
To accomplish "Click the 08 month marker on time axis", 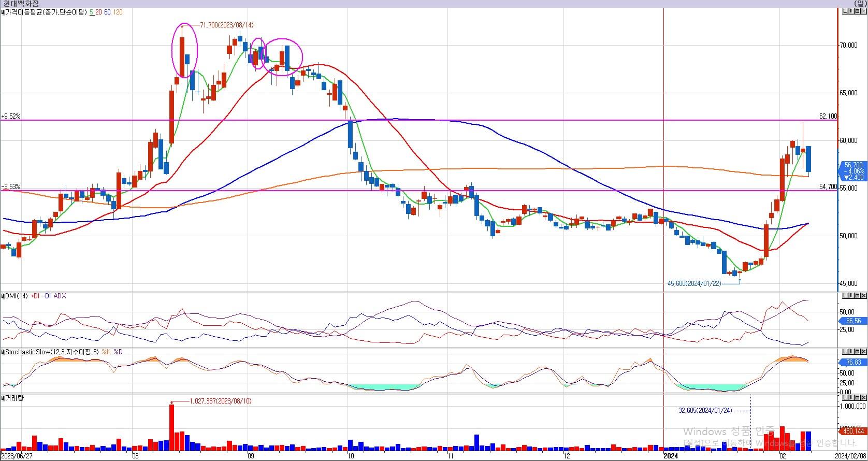I will click(x=136, y=456).
